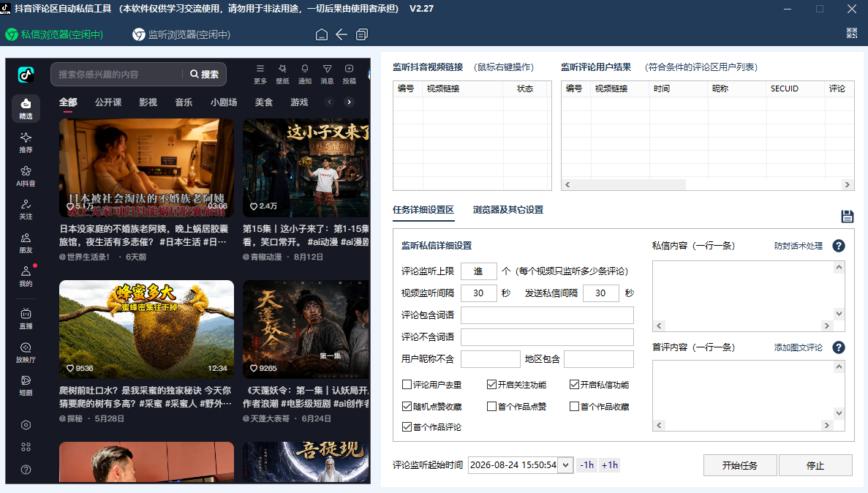868x493 pixels.
Task: Click 开始任务 button
Action: point(740,465)
